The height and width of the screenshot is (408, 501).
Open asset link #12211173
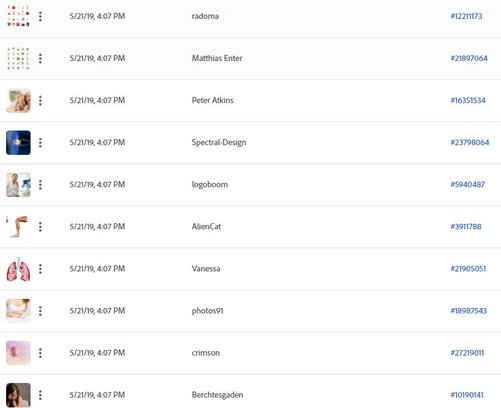tap(466, 16)
